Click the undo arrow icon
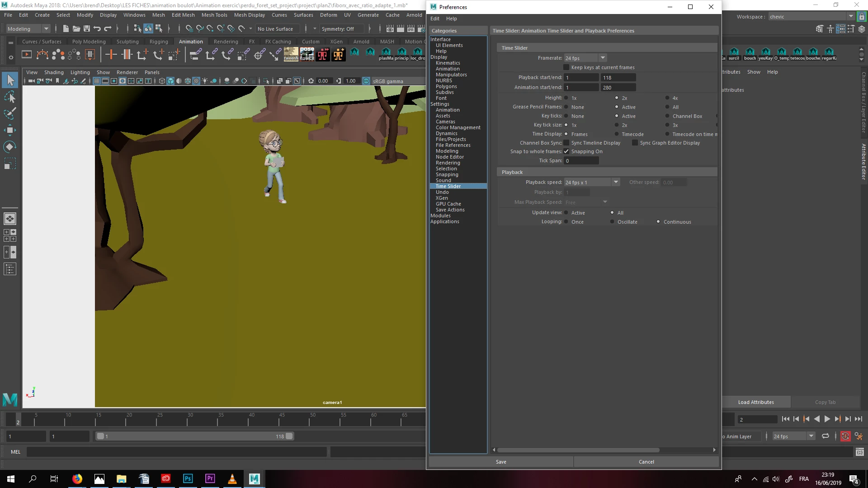 97,28
